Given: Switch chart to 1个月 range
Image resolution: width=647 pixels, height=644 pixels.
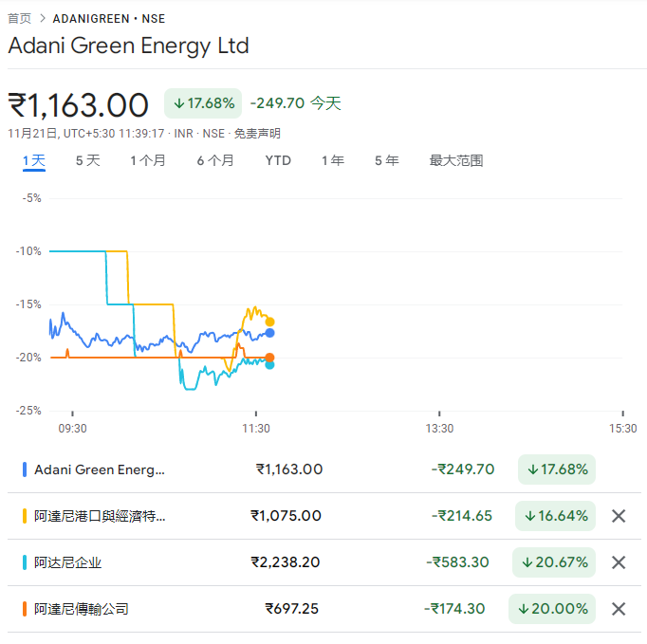Looking at the screenshot, I should click(x=148, y=160).
